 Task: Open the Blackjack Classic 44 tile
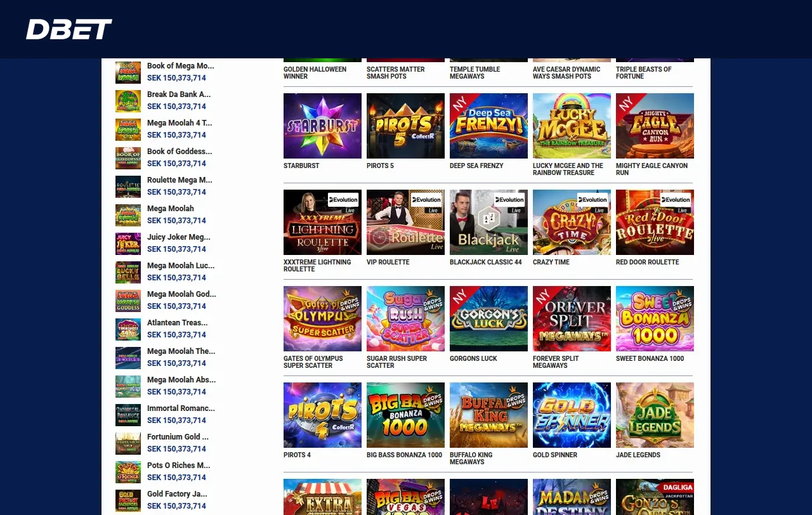[488, 222]
